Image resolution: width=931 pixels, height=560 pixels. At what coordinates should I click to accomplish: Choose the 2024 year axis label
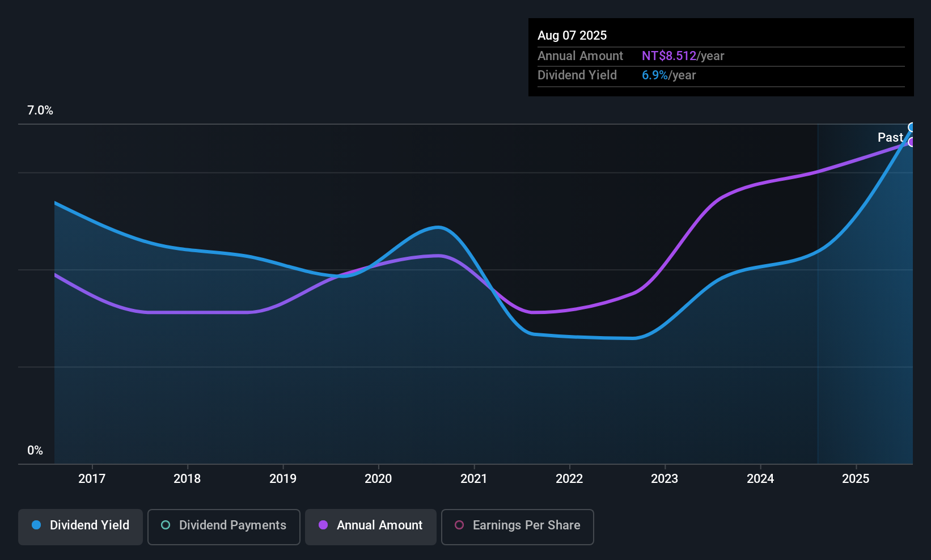(760, 479)
